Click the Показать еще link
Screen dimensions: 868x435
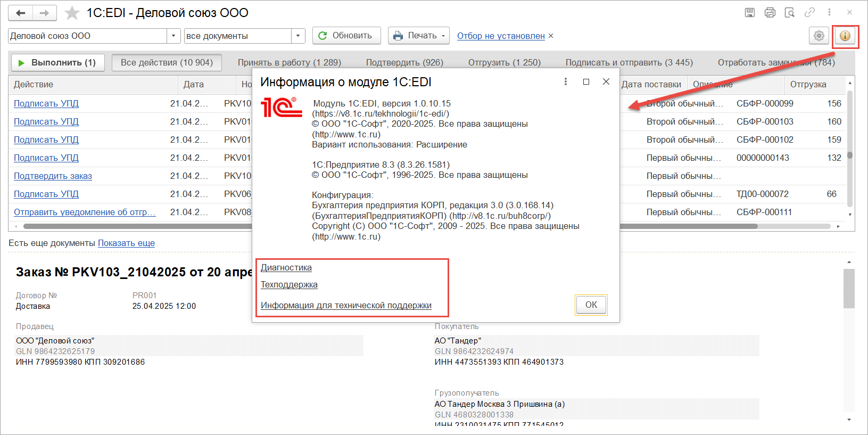coord(126,243)
